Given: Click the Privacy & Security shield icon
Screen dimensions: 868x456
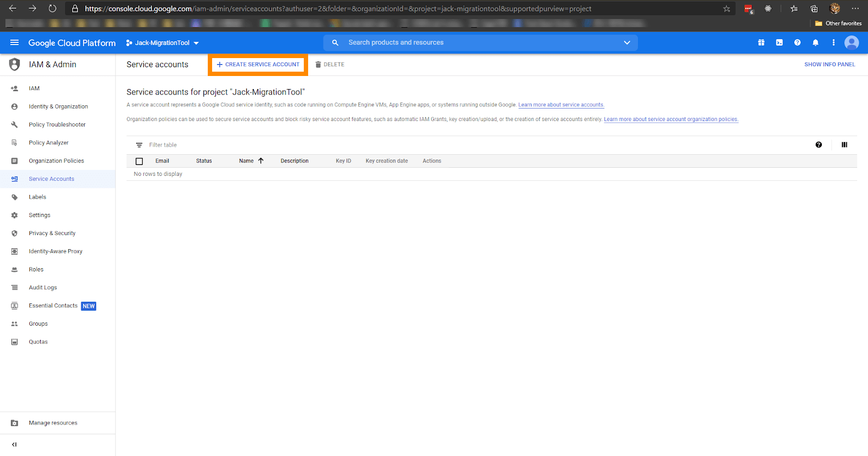Looking at the screenshot, I should point(15,233).
